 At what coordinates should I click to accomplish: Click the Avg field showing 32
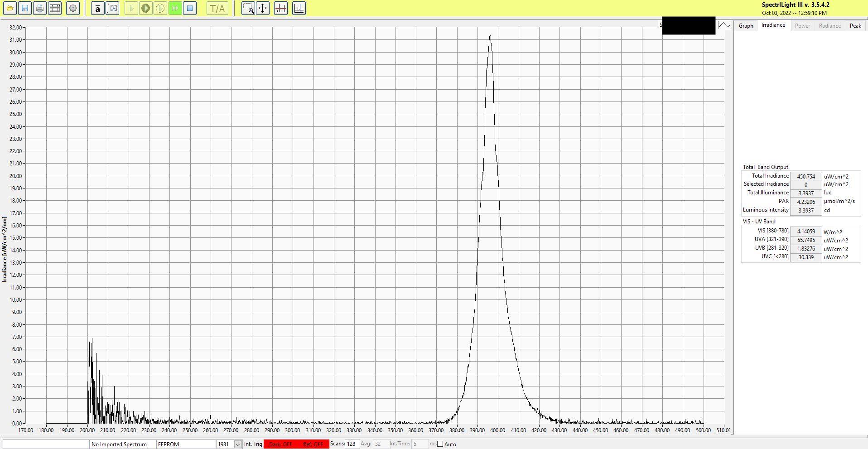tap(381, 444)
